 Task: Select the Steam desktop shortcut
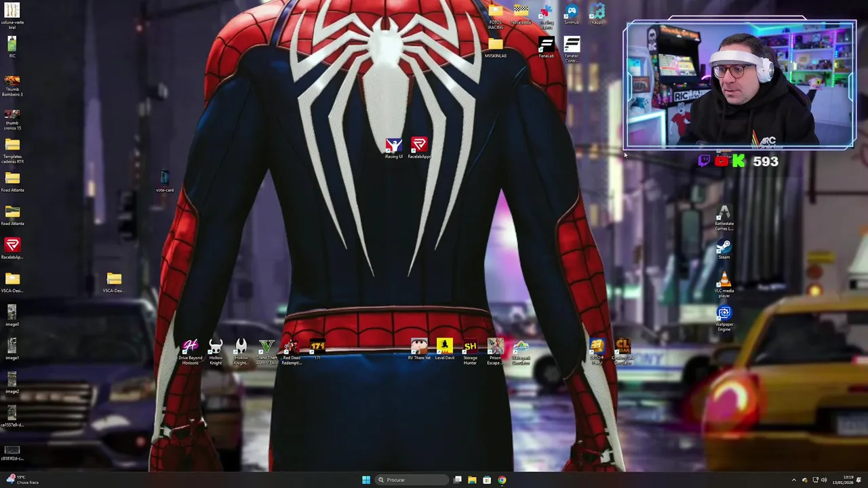[x=724, y=249]
